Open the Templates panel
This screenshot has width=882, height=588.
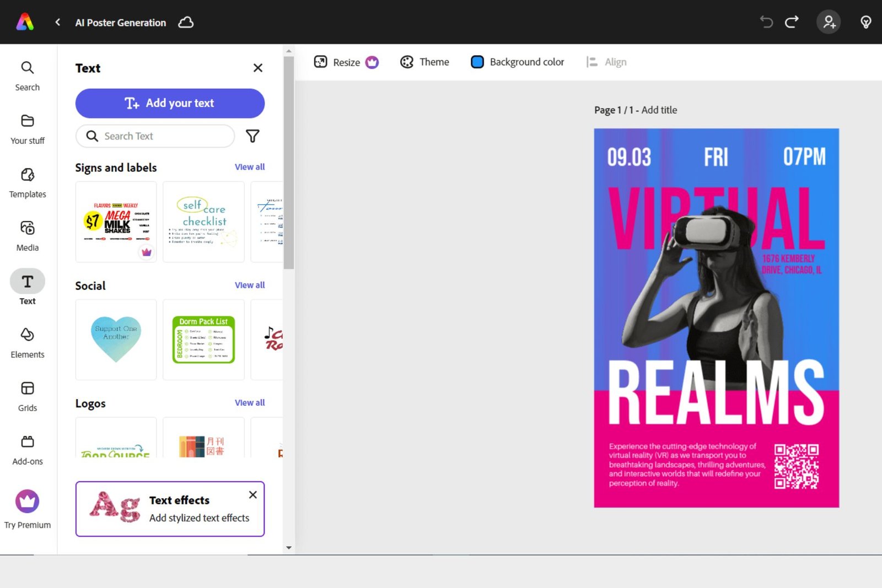(x=28, y=183)
